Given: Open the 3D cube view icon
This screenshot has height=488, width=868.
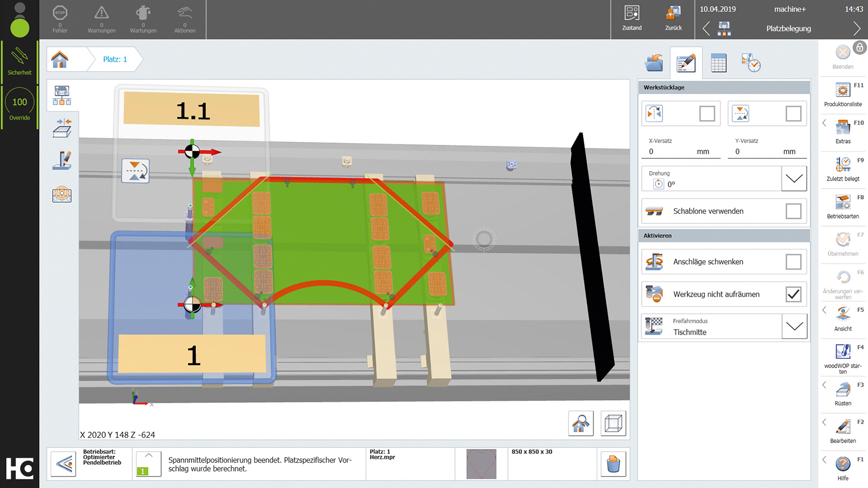Looking at the screenshot, I should click(613, 423).
